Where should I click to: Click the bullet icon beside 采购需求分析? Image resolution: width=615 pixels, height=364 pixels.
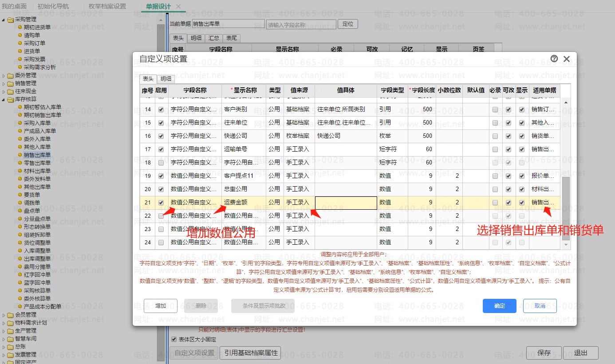pos(20,67)
